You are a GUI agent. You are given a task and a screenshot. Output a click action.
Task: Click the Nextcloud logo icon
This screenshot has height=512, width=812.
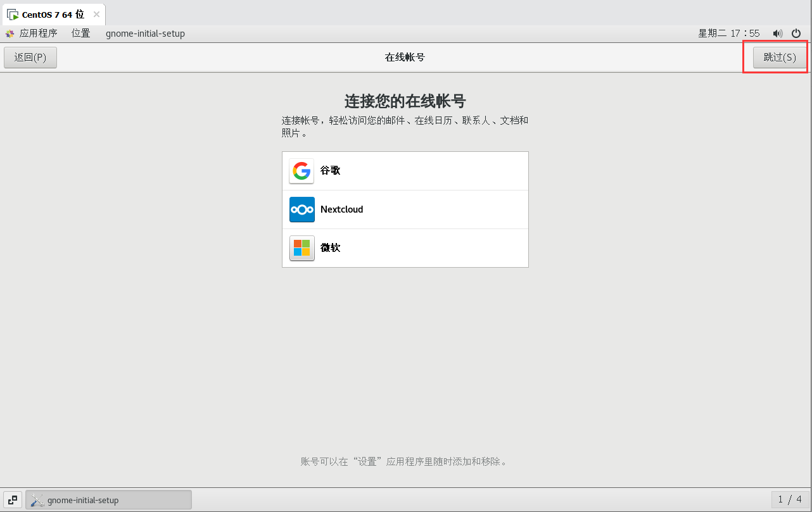(x=301, y=209)
